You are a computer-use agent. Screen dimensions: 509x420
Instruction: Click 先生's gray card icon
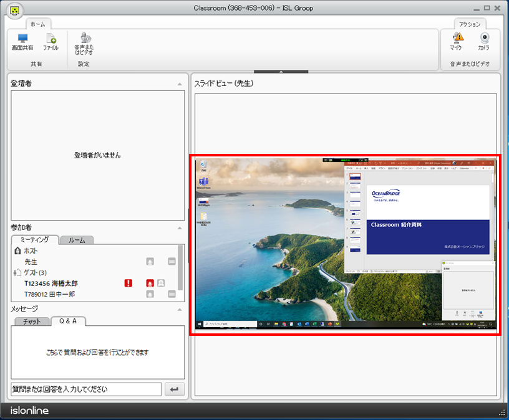click(172, 261)
